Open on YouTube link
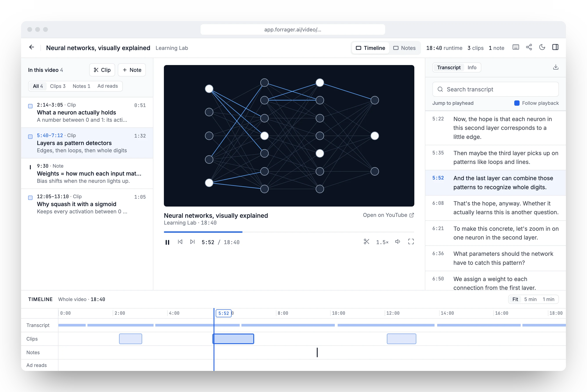Viewport: 587px width, 392px height. [388, 215]
